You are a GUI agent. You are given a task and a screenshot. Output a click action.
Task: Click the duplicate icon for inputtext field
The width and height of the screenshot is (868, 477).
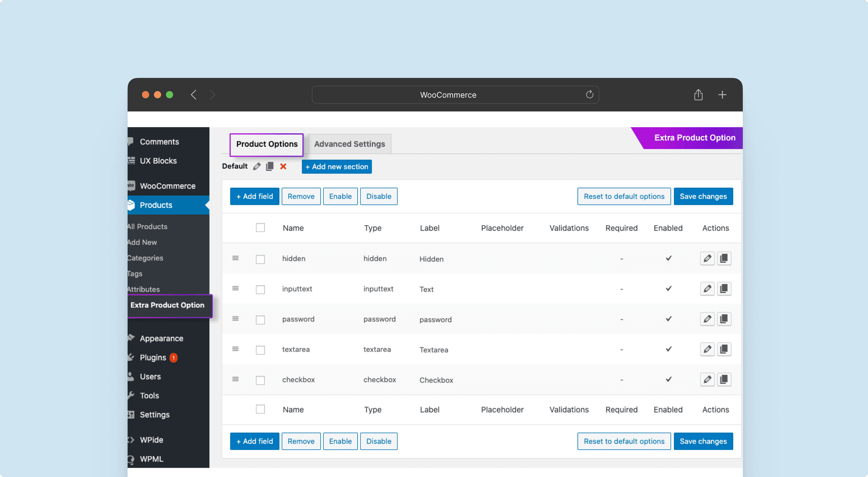[724, 289]
